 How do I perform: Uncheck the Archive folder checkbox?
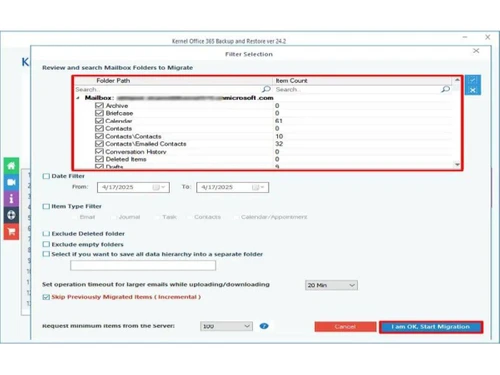[99, 105]
